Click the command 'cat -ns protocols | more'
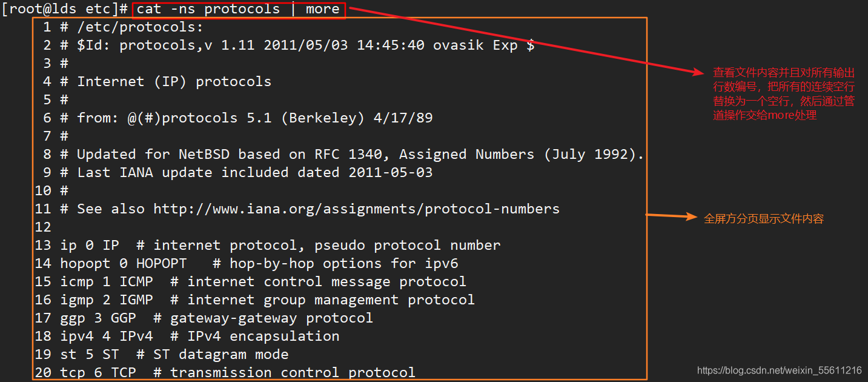This screenshot has width=868, height=382. click(238, 9)
